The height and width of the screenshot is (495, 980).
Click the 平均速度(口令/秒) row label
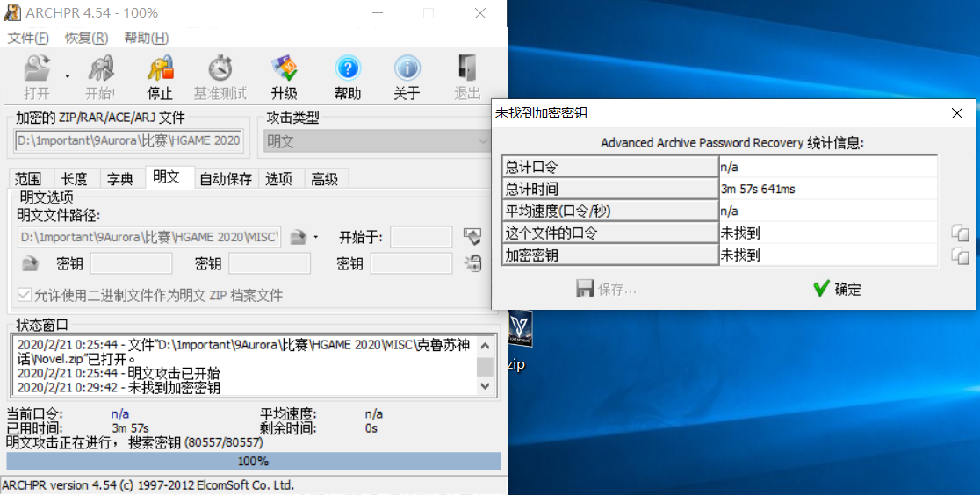(610, 211)
